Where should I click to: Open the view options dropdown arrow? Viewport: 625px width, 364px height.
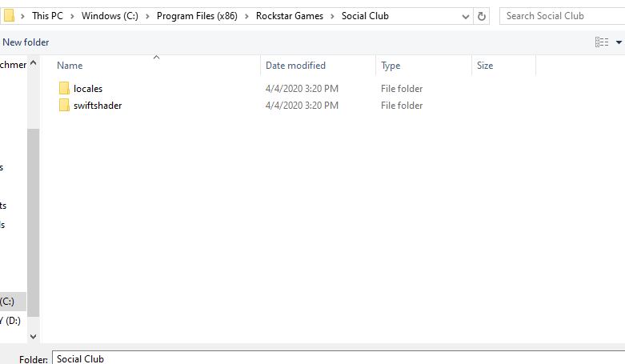coord(619,42)
